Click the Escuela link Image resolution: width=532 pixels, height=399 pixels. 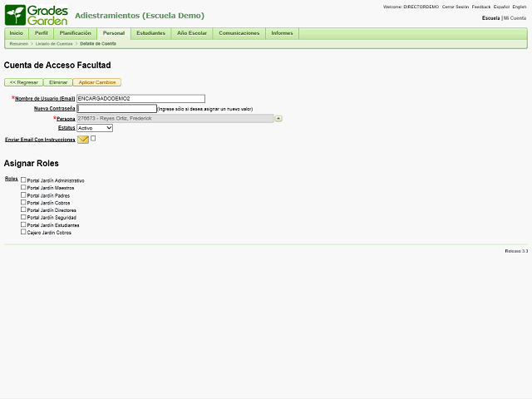(x=490, y=18)
